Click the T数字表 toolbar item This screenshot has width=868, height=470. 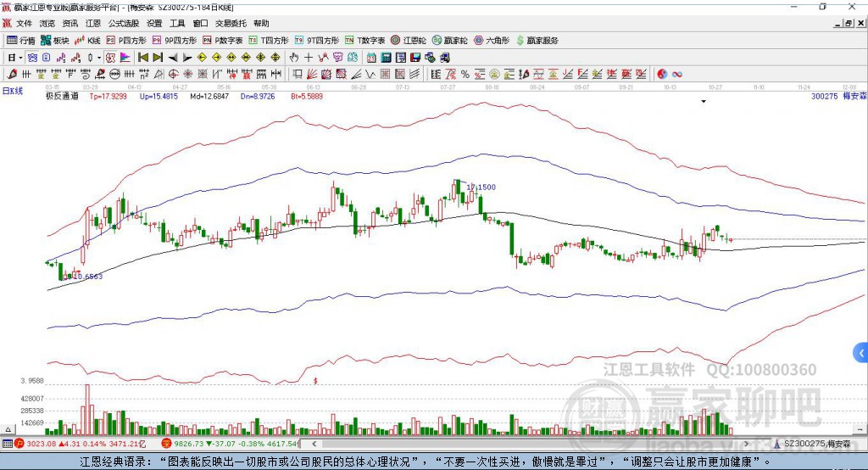[370, 41]
